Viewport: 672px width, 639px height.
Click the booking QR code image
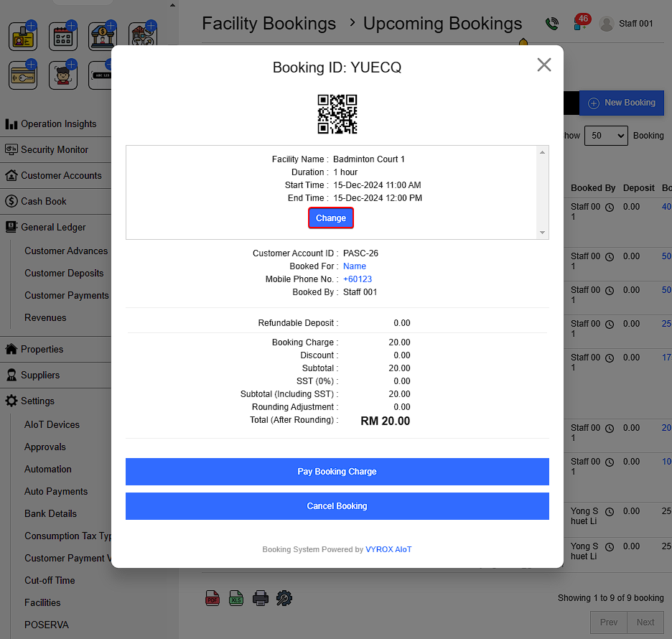point(337,114)
